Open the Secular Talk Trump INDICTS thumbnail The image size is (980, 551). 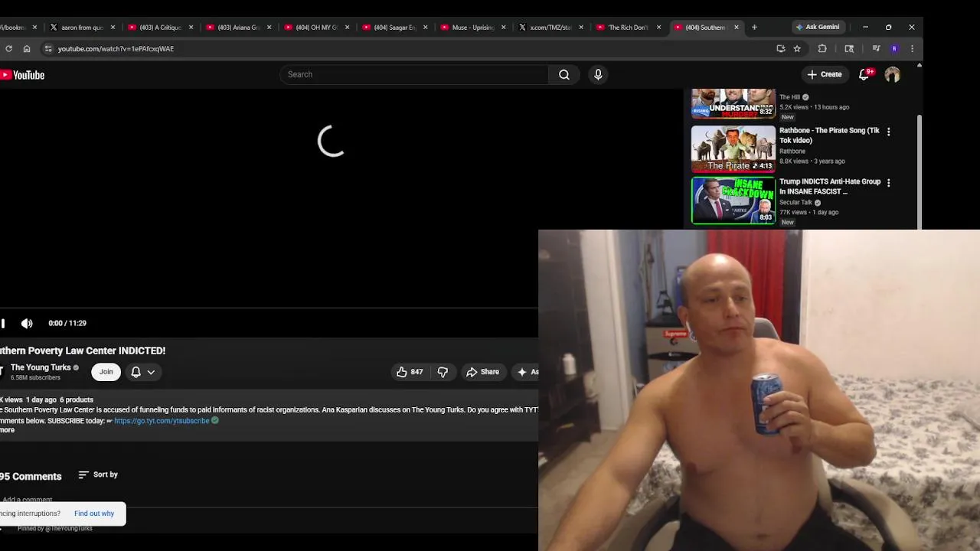(733, 201)
